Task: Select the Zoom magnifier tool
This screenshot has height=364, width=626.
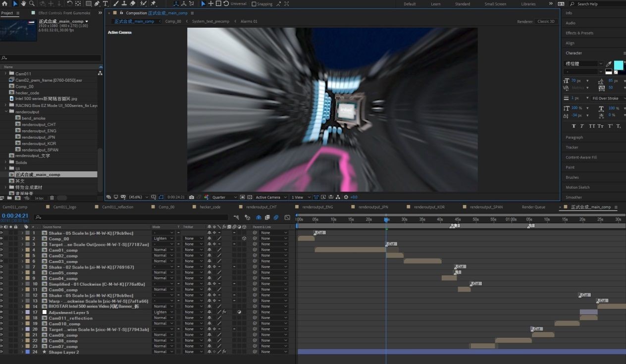Action: (x=32, y=3)
